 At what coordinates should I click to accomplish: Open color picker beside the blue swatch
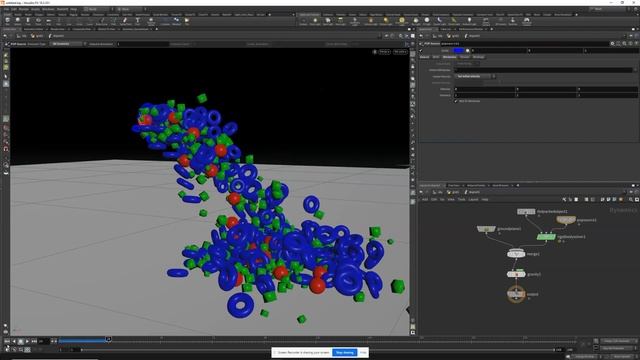pyautogui.click(x=468, y=51)
